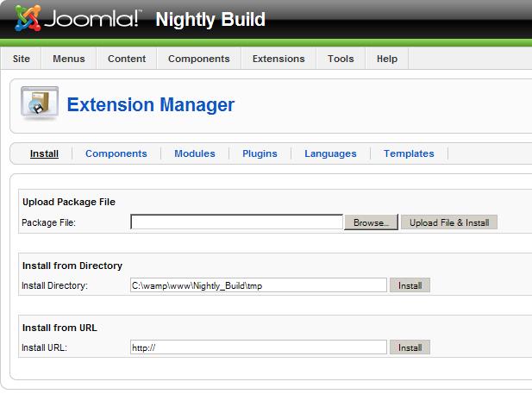Click the Extension Manager installer icon

[x=40, y=104]
